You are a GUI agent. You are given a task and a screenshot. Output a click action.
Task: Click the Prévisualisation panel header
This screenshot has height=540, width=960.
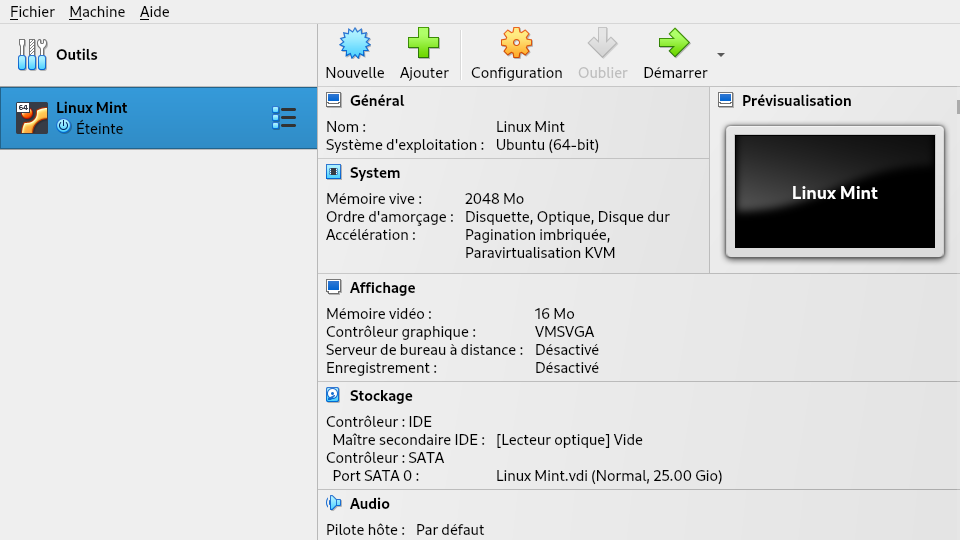(796, 101)
